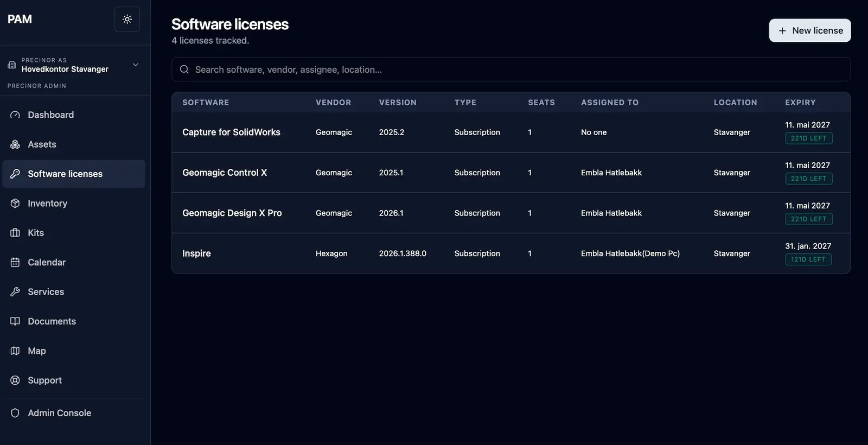Open the Inspire license row

coord(511,253)
